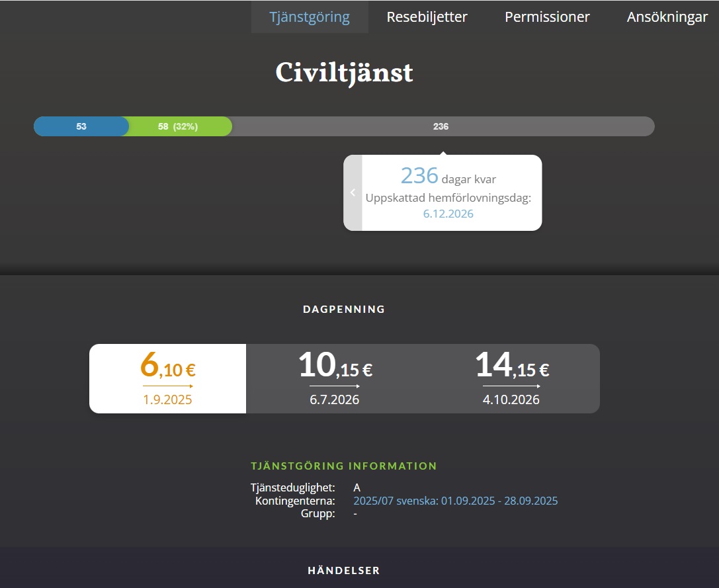The width and height of the screenshot is (719, 588).
Task: Go to the Permissioner tab
Action: (547, 17)
